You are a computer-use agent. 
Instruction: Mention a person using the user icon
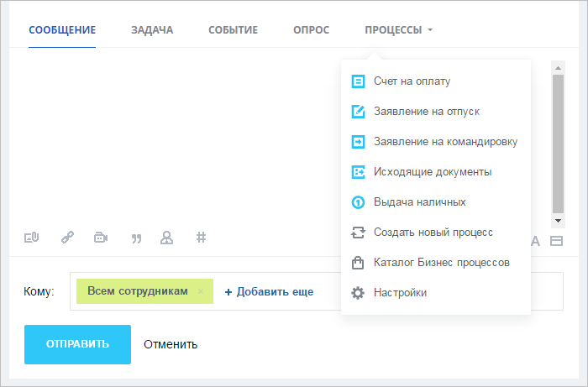(167, 238)
